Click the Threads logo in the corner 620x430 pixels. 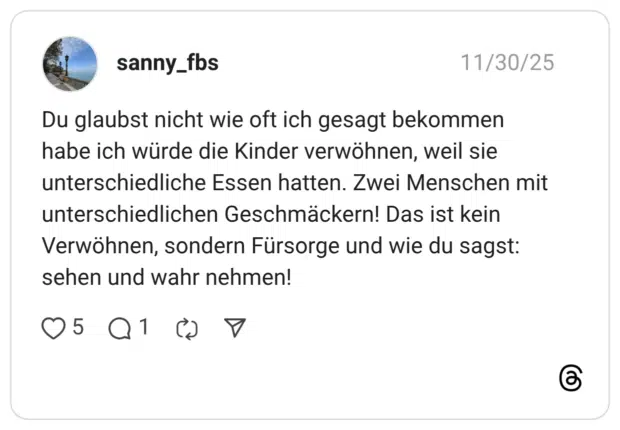click(570, 378)
